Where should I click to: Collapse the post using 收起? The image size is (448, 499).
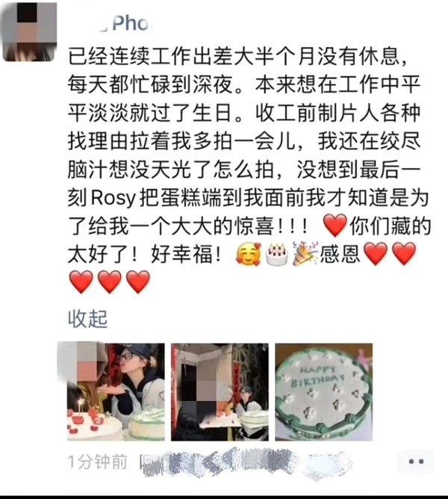88,319
